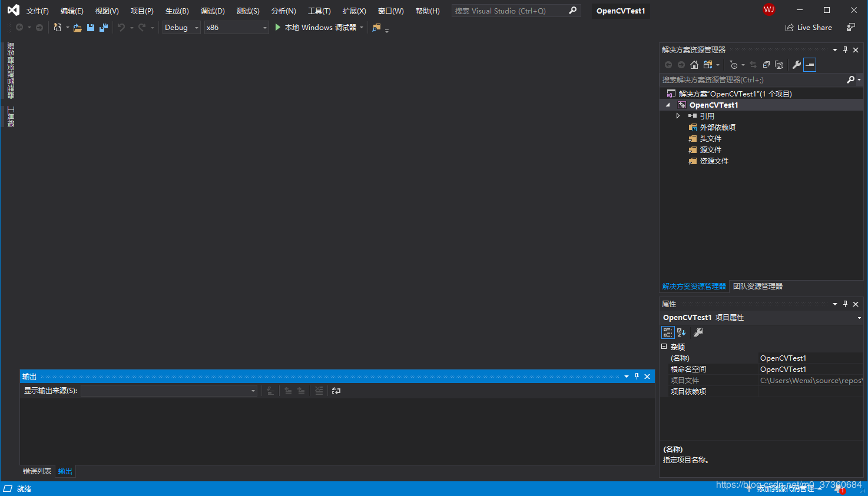Switch to the 错误列表 error list tab
Screen dimensions: 868x496
pos(37,471)
